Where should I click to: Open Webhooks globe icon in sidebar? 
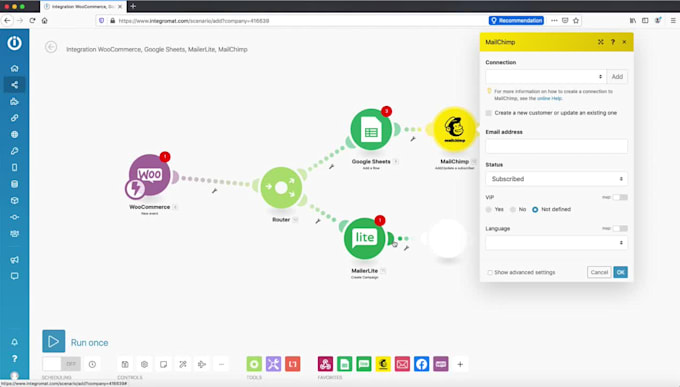point(14,134)
